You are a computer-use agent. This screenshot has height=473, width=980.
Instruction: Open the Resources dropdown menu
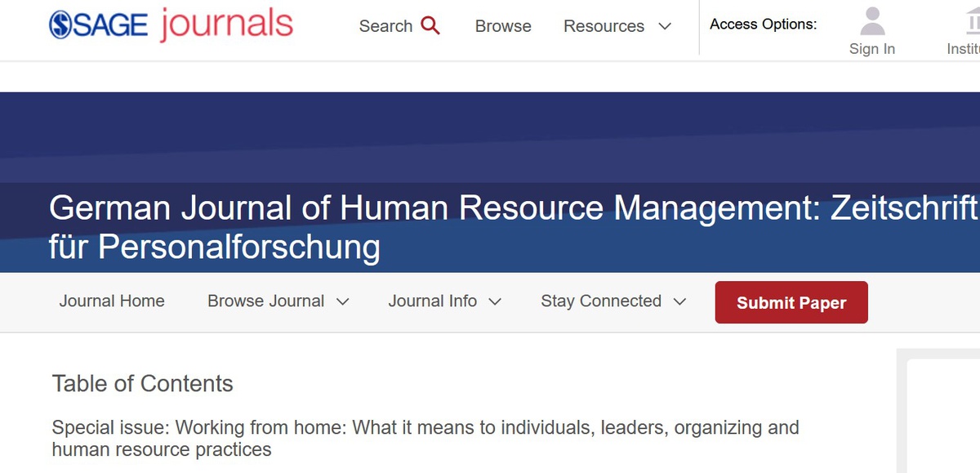pyautogui.click(x=617, y=26)
